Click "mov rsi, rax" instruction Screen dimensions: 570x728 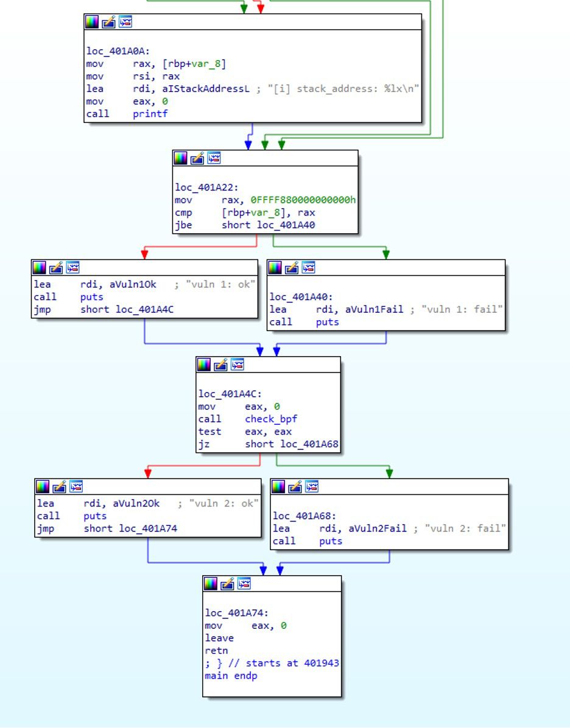pyautogui.click(x=133, y=76)
